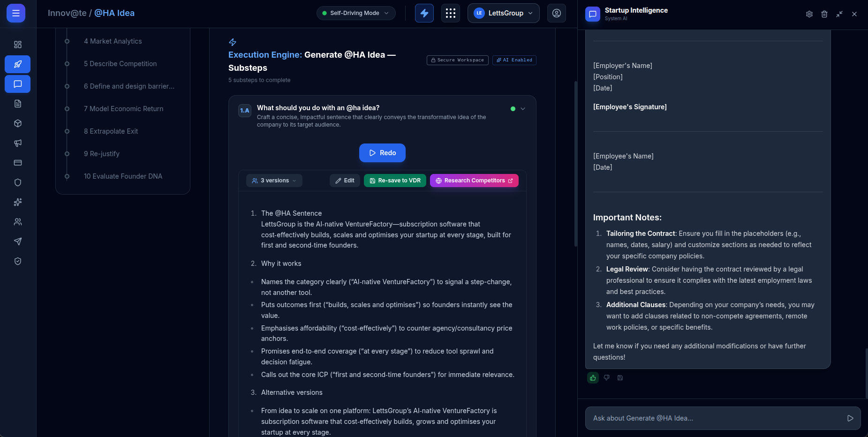Viewport: 868px width, 437px height.
Task: Open the nine-dot apps grid
Action: click(x=450, y=13)
